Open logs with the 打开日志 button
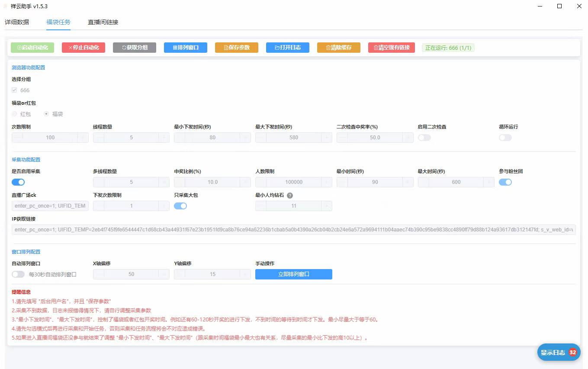The image size is (588, 369). click(x=287, y=48)
